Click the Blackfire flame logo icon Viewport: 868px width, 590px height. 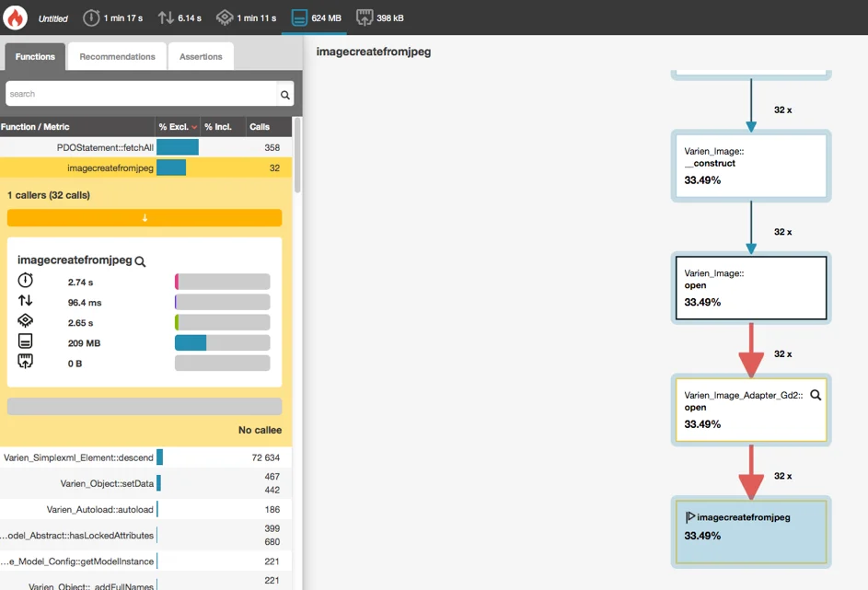16,17
